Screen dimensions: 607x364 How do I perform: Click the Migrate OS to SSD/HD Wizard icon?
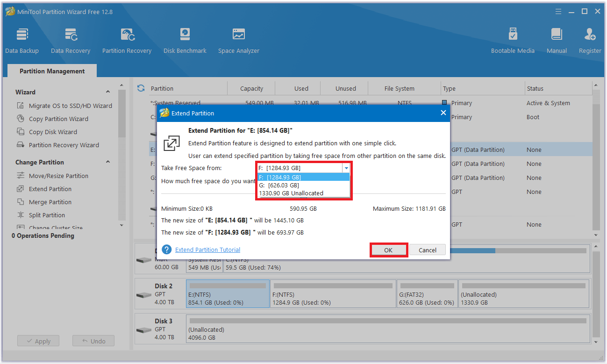tap(21, 106)
